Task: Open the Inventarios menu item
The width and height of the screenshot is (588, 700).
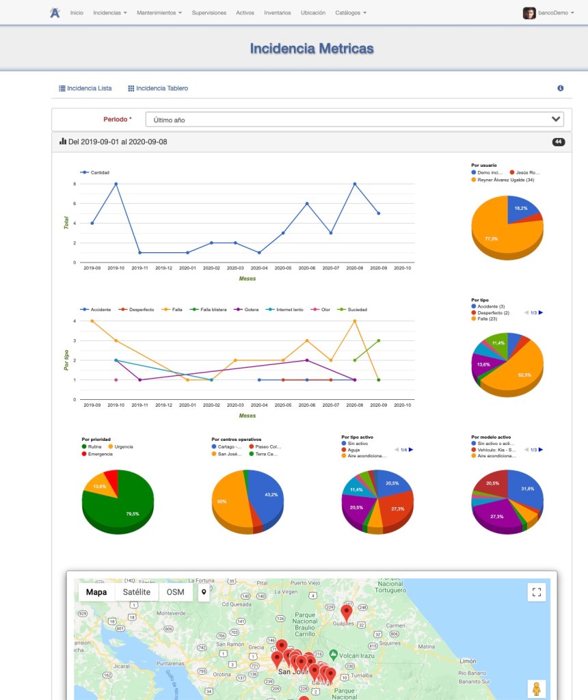Action: click(277, 13)
